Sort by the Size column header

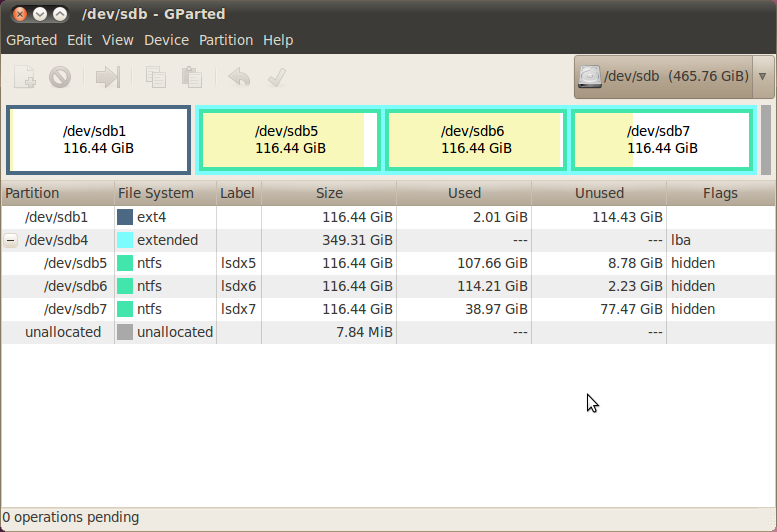click(x=329, y=193)
